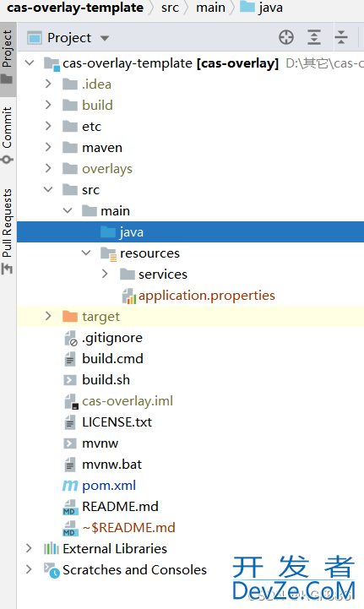Expand the overlays folder chevron
The height and width of the screenshot is (609, 364).
pos(48,168)
